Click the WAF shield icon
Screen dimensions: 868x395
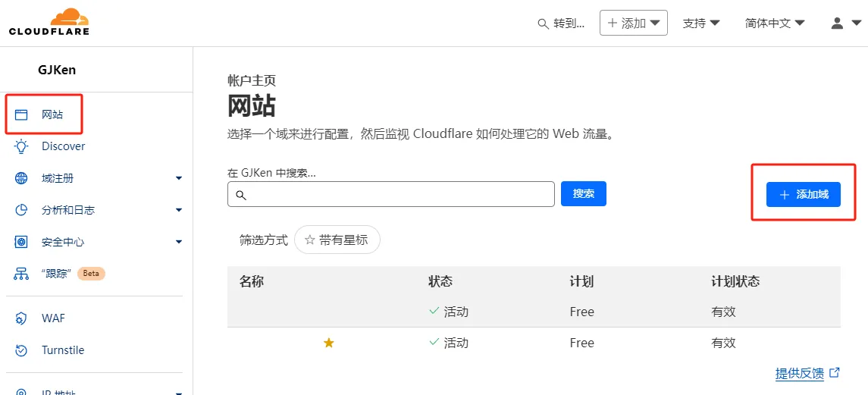(x=21, y=318)
